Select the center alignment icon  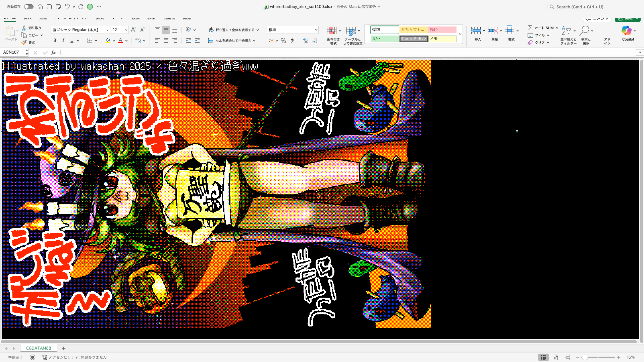pyautogui.click(x=166, y=40)
